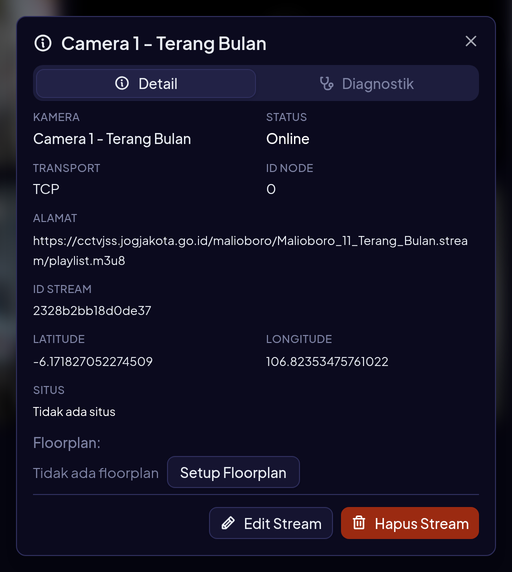Open the Diagnostik tab
The height and width of the screenshot is (572, 512).
pyautogui.click(x=367, y=84)
